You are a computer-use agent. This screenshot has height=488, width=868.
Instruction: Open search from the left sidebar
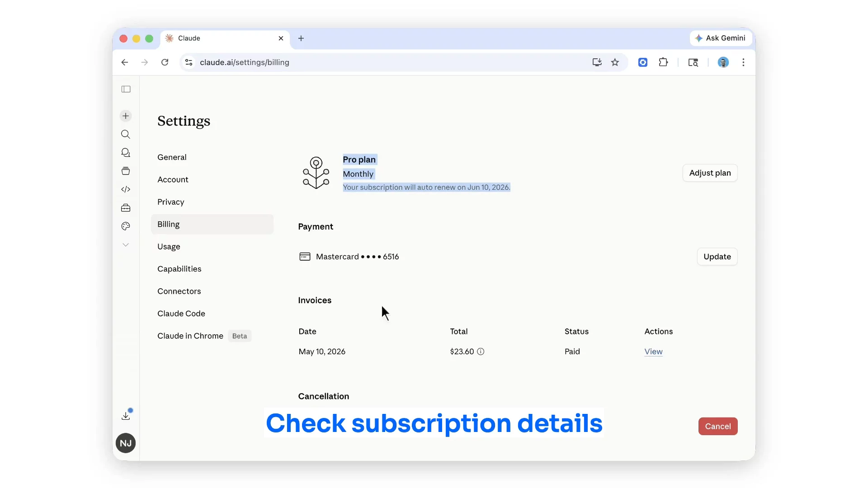pyautogui.click(x=126, y=134)
